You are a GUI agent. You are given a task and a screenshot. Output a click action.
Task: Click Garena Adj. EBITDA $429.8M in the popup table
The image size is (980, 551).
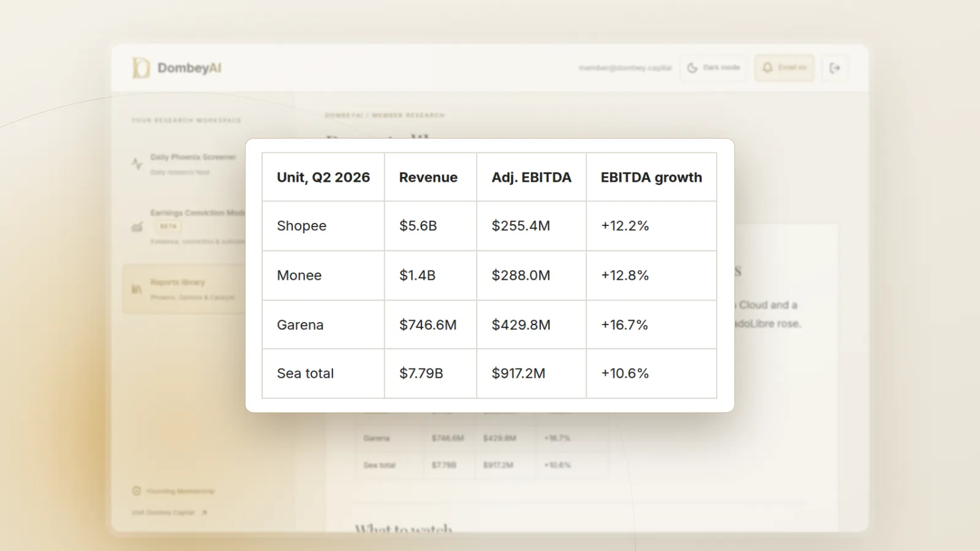click(521, 325)
